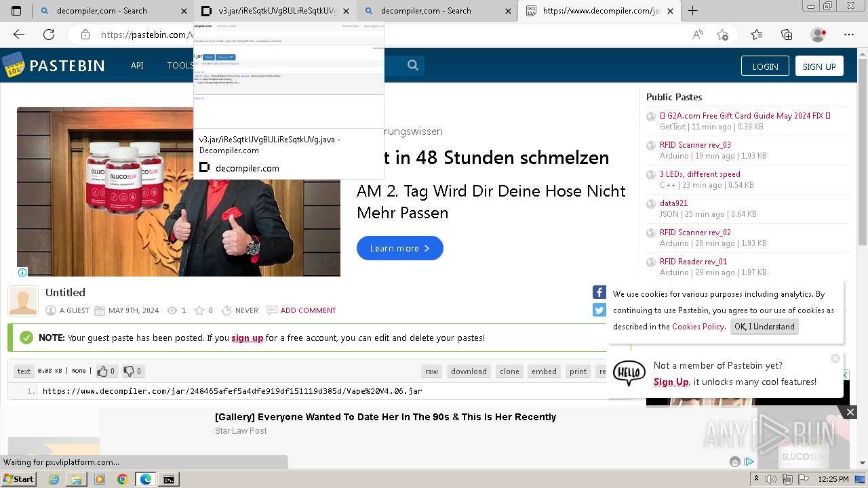
Task: Click the LOGIN button
Action: (x=765, y=66)
